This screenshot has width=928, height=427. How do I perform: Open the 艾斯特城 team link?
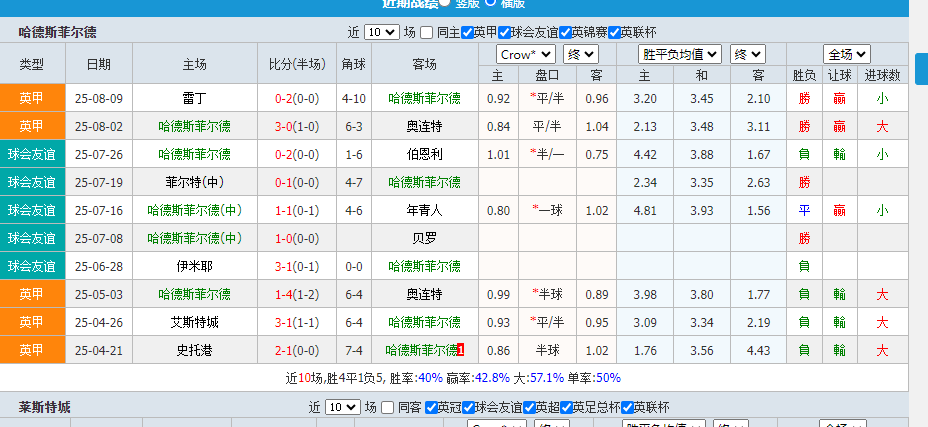click(x=194, y=322)
